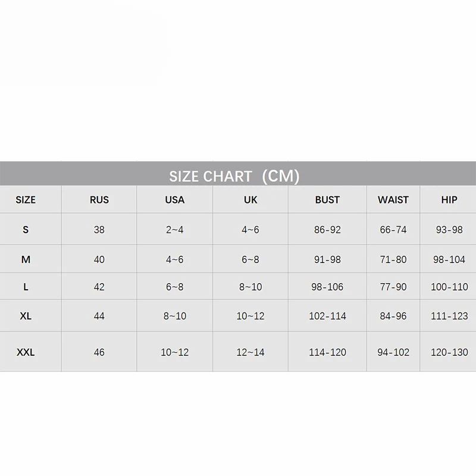Select the USA column header
The width and height of the screenshot is (476, 476).
(174, 200)
